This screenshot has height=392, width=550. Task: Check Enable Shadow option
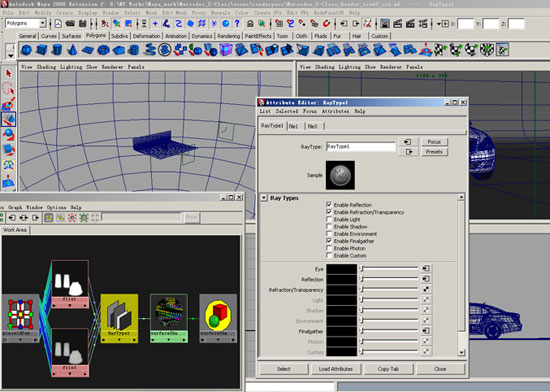329,227
